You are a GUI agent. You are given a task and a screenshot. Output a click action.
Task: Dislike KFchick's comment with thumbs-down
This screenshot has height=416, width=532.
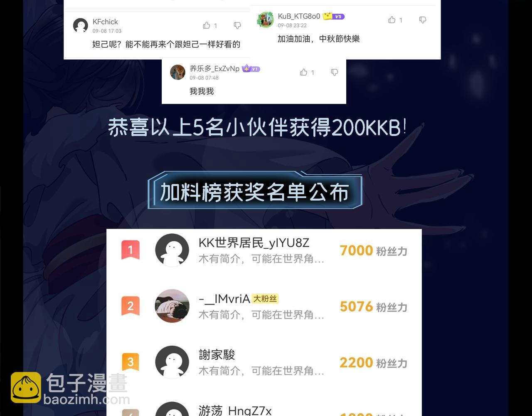237,26
